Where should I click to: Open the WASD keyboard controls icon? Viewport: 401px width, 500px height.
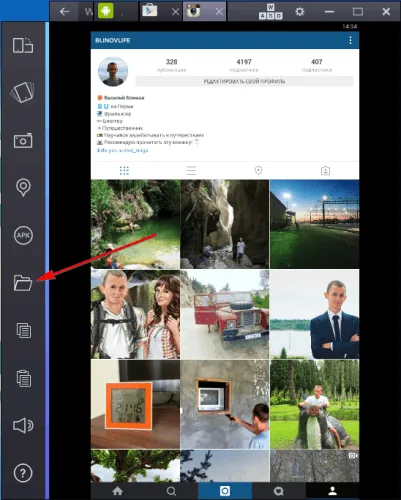[270, 12]
